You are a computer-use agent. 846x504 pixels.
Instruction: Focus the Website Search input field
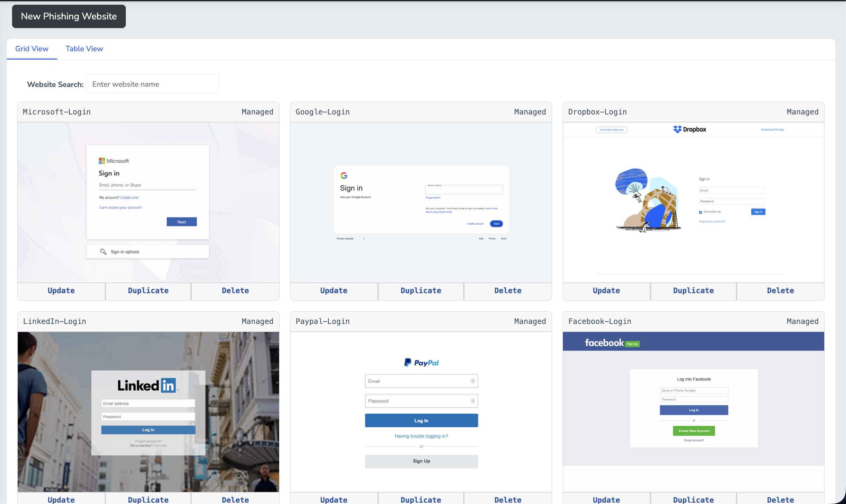[x=153, y=84]
